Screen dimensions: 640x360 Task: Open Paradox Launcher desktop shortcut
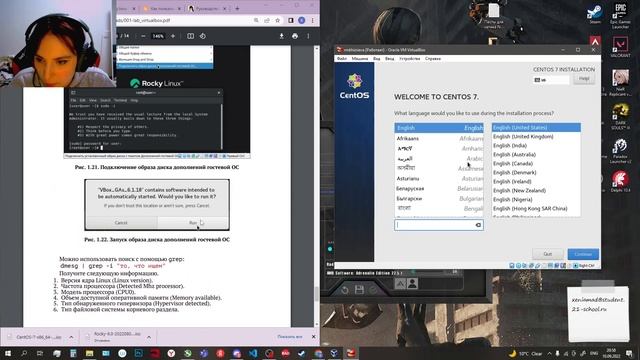[x=620, y=151]
